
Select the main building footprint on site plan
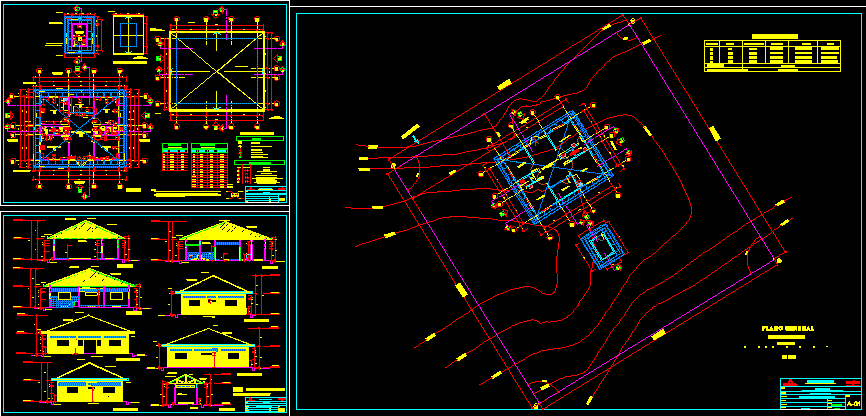(x=555, y=166)
